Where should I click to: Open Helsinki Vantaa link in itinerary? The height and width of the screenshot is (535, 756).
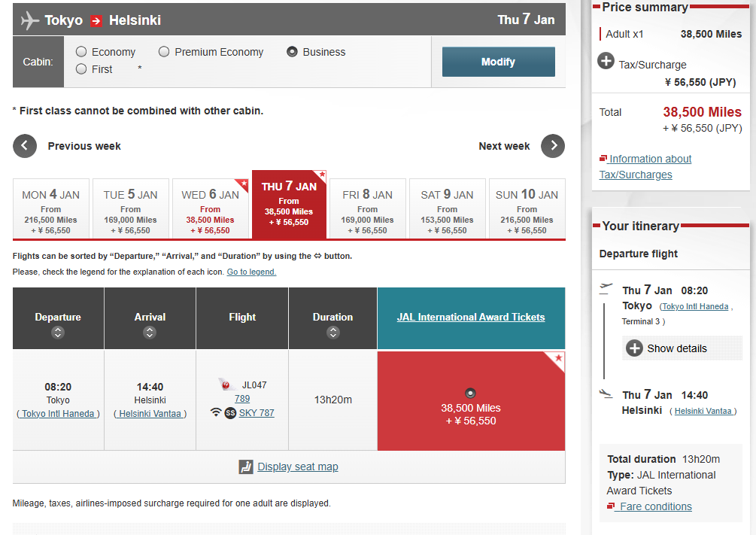pyautogui.click(x=703, y=411)
